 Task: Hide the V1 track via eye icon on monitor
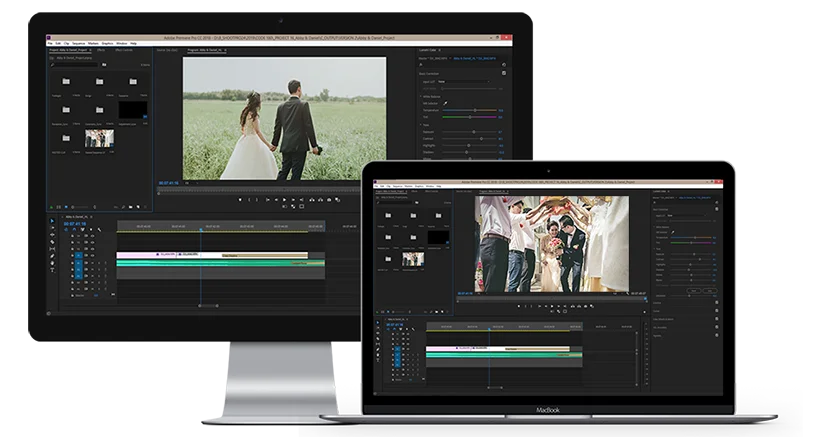pyautogui.click(x=92, y=256)
